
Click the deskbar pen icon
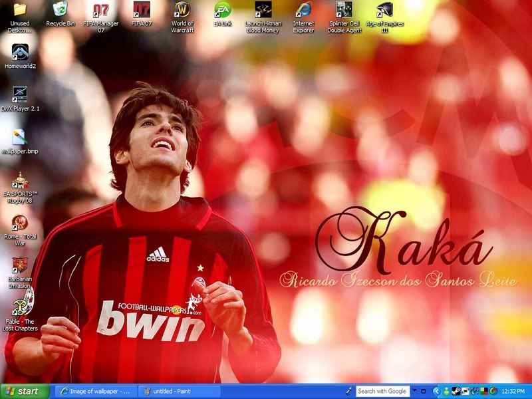pyautogui.click(x=348, y=391)
